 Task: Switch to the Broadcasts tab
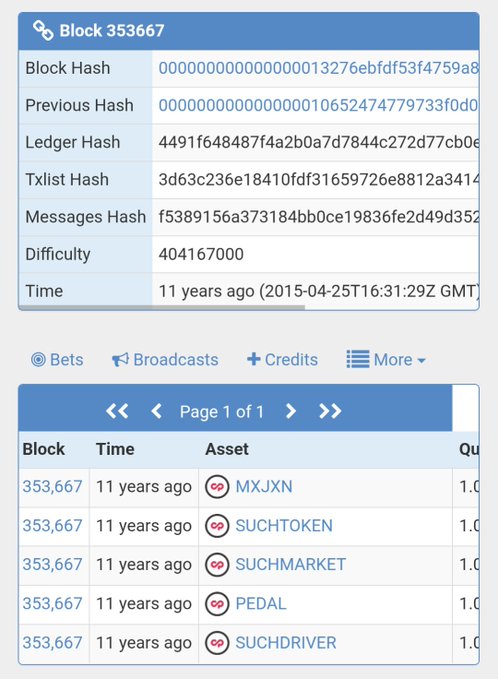click(165, 359)
